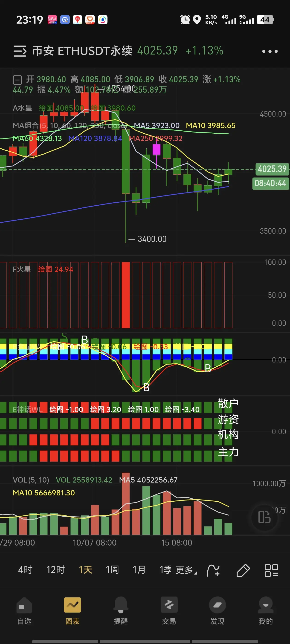The height and width of the screenshot is (644, 290).
Task: Open the 我的 profile tab
Action: tap(265, 611)
